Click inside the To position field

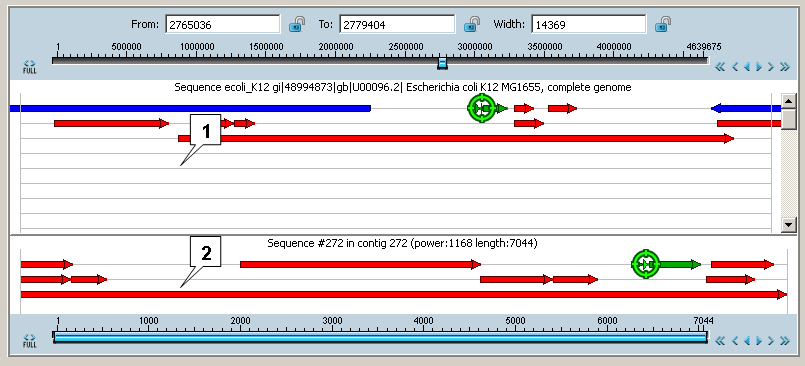pos(397,24)
